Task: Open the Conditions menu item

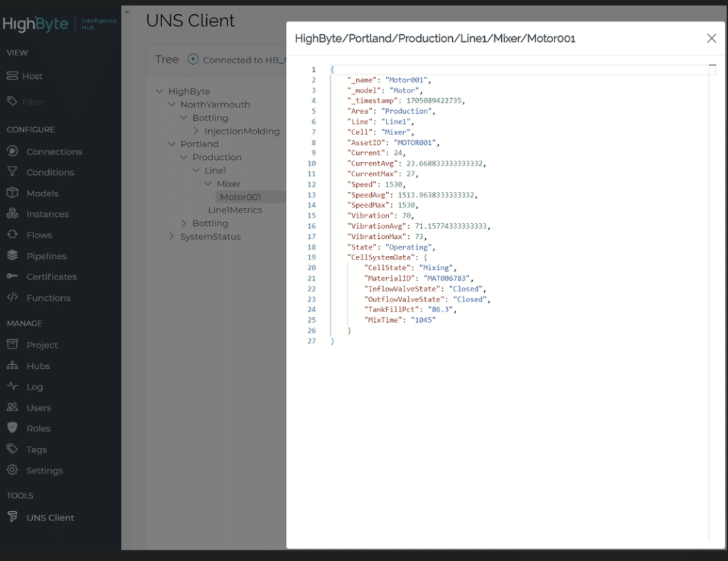Action: 50,172
